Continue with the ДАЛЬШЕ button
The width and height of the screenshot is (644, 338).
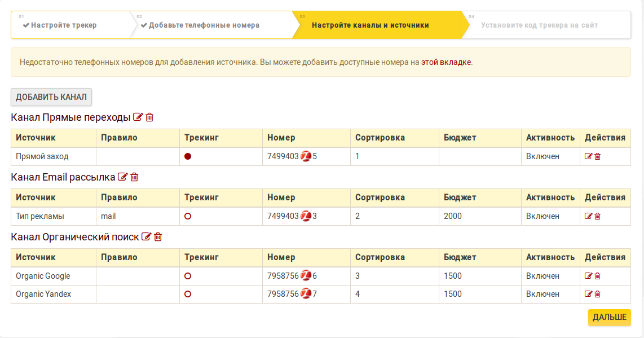point(610,318)
